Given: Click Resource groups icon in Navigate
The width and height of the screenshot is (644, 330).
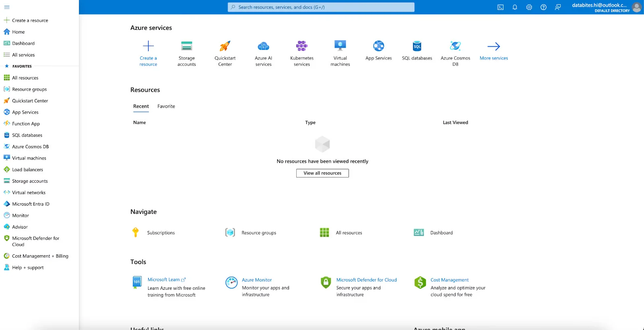Looking at the screenshot, I should pos(230,233).
